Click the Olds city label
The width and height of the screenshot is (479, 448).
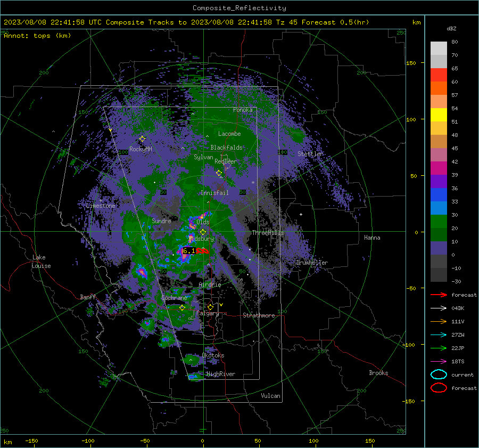coord(203,222)
